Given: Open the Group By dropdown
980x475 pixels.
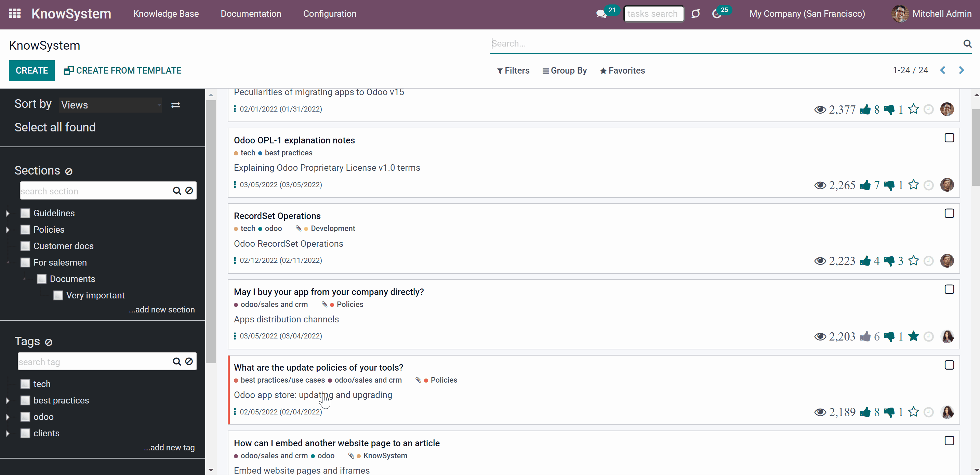Looking at the screenshot, I should point(565,71).
